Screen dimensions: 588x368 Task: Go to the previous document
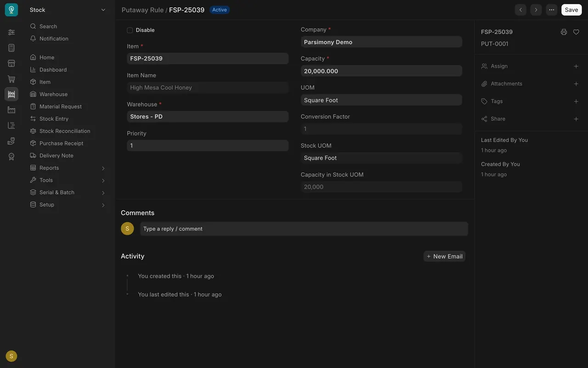[520, 10]
